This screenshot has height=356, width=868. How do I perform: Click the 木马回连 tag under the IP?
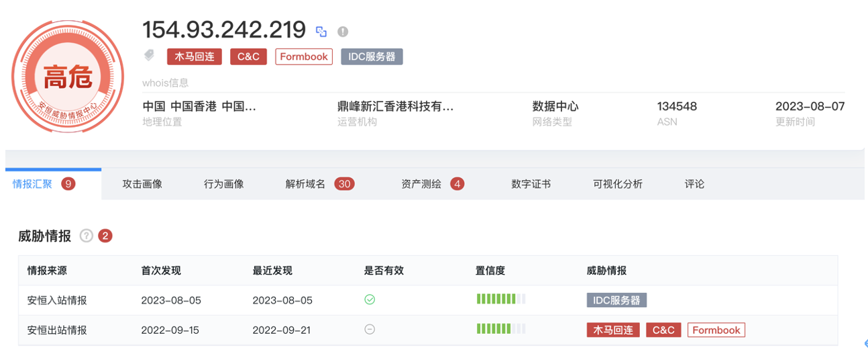click(x=194, y=56)
